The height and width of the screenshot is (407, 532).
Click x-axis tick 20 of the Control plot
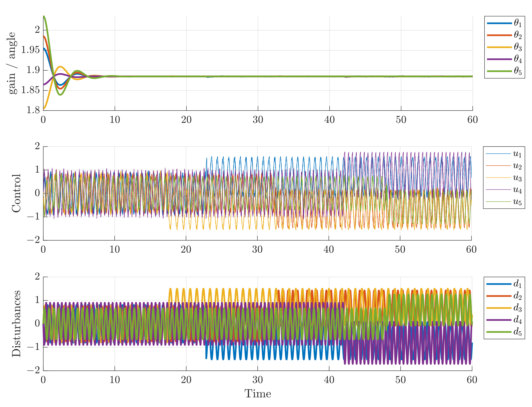[x=186, y=249]
